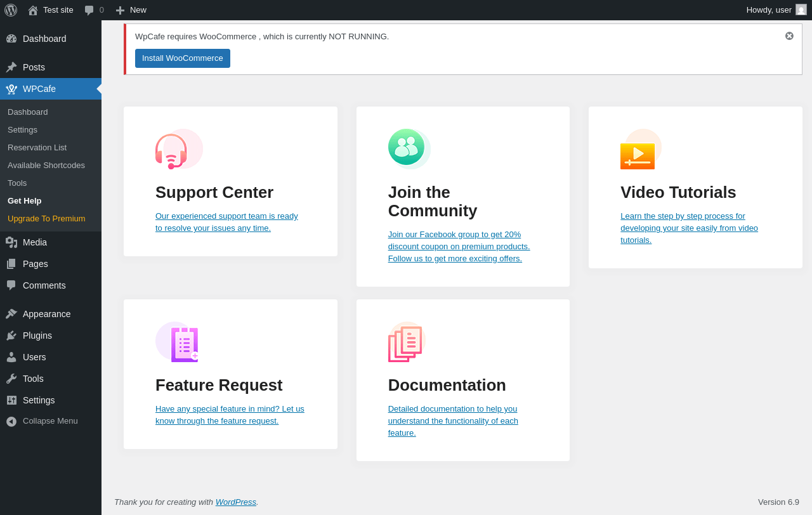The width and height of the screenshot is (812, 515).
Task: Open Upgrade To Premium link
Action: (46, 219)
